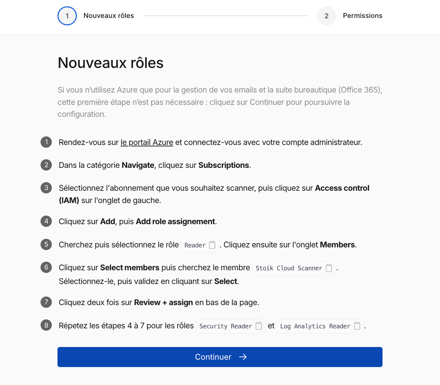Copy the Security Reader role name
440x385 pixels.
259,326
